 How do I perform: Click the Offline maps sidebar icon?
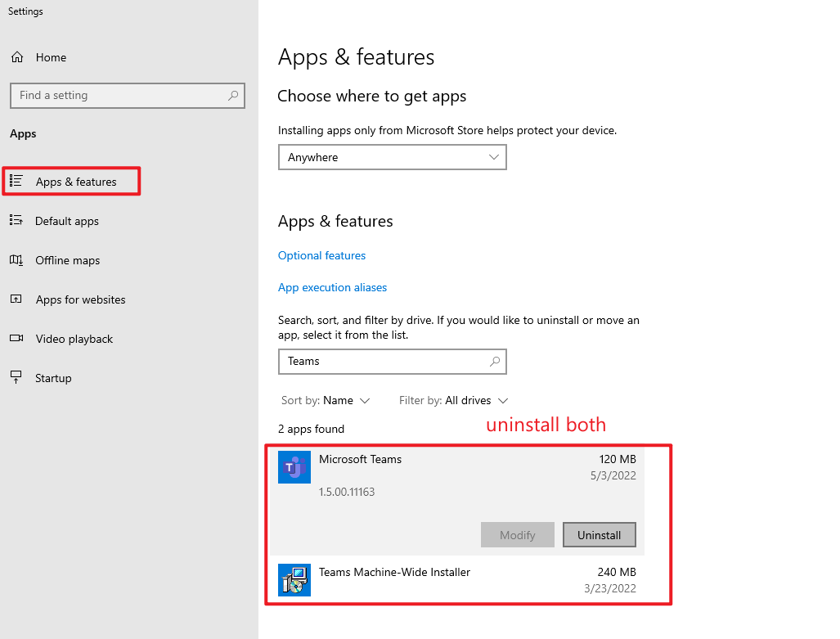coord(16,260)
